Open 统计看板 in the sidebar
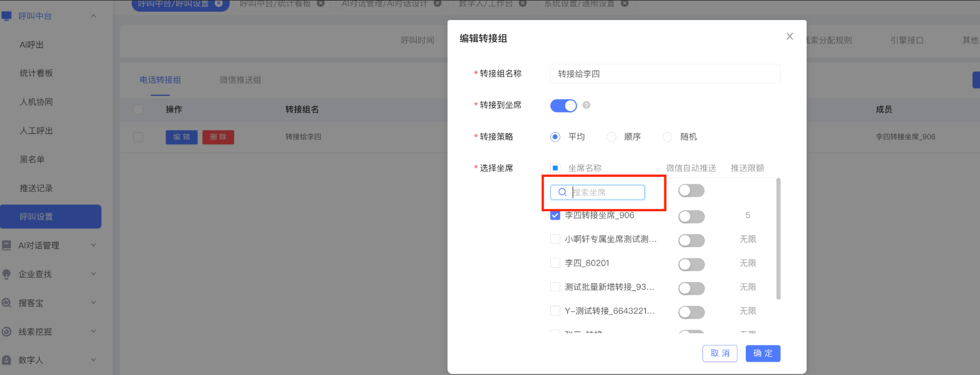 [36, 73]
